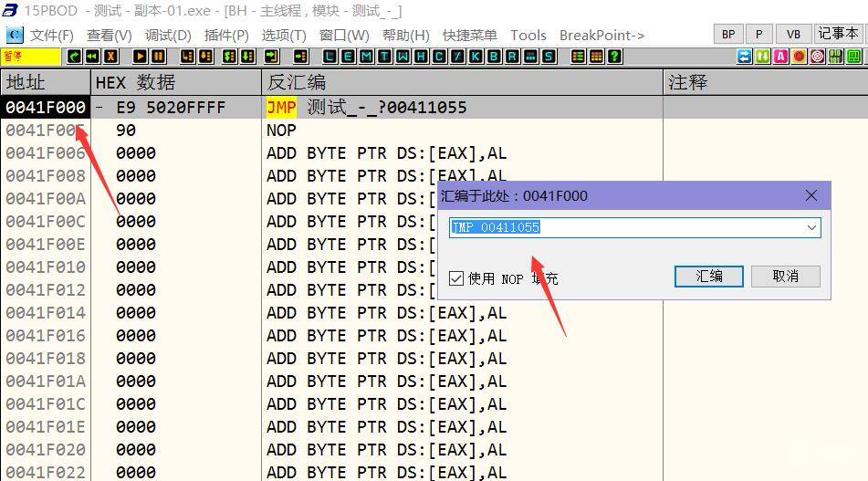Click the 记事本 button
Image resolution: width=868 pixels, height=481 pixels.
pyautogui.click(x=838, y=35)
